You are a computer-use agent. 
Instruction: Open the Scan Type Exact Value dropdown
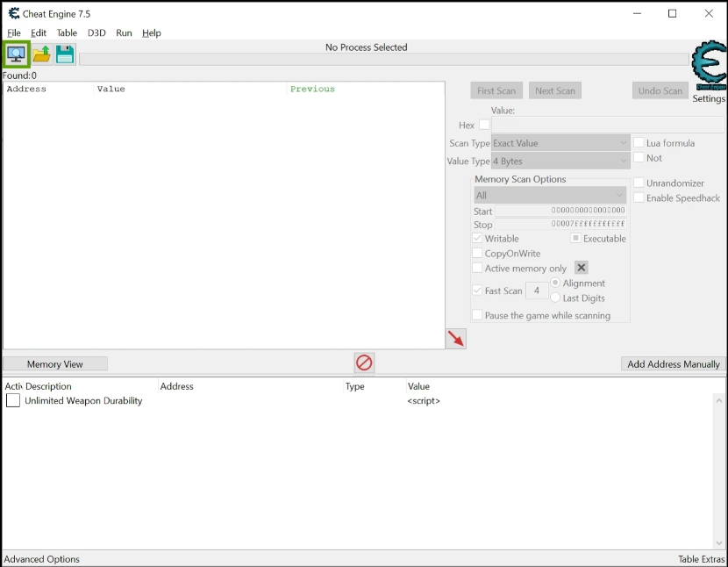pyautogui.click(x=560, y=143)
